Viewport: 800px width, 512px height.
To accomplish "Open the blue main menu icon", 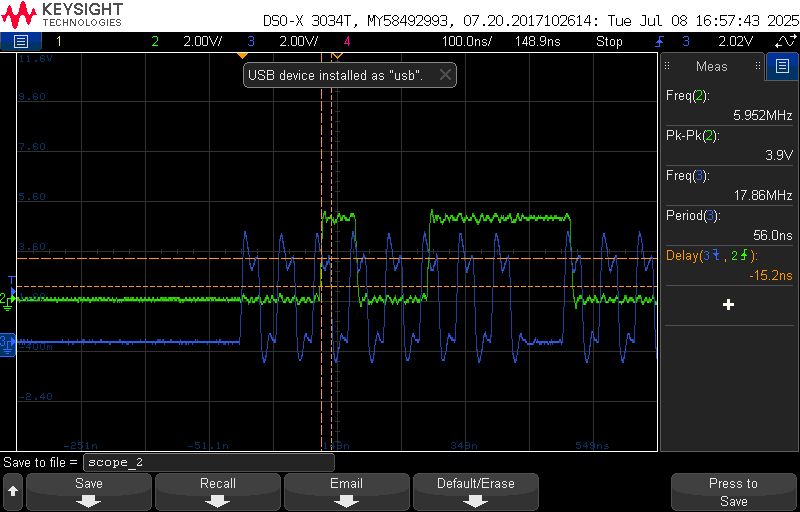I will coord(21,41).
